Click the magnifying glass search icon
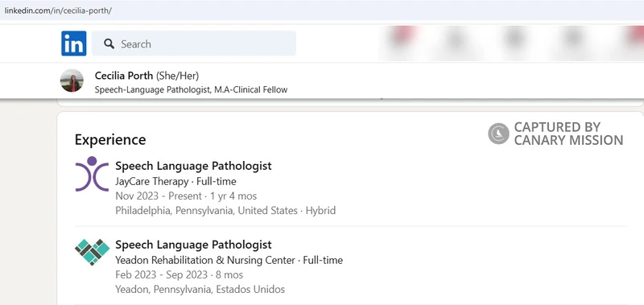The width and height of the screenshot is (644, 305). (109, 43)
